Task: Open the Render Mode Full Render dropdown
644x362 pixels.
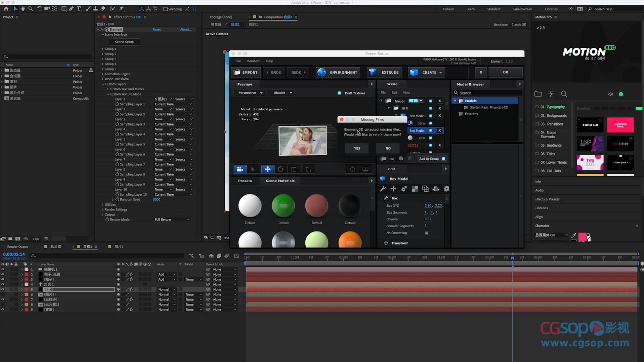Action: tap(172, 219)
